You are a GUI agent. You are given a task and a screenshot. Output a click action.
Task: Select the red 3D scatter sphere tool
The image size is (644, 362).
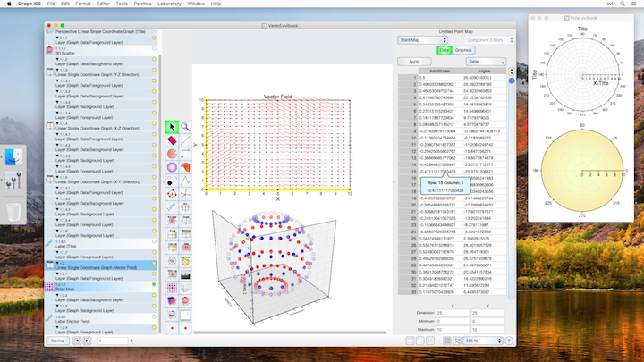click(186, 301)
